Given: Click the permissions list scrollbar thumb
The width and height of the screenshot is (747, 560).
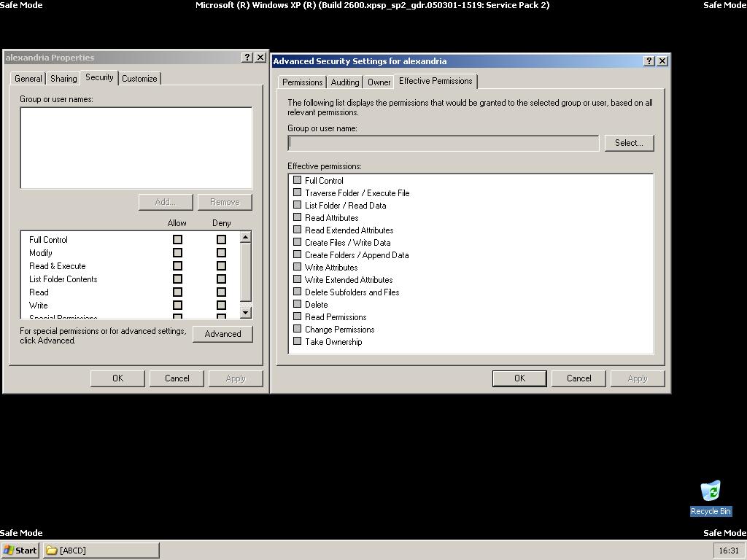Looking at the screenshot, I should [x=245, y=272].
